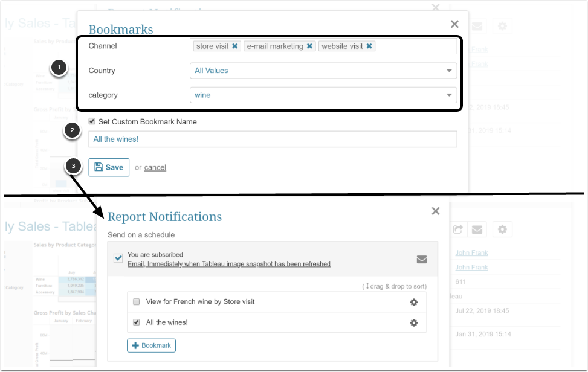This screenshot has height=372, width=588.
Task: Click the 'Jan 31, 2019 15:14' date text
Action: pyautogui.click(x=483, y=334)
